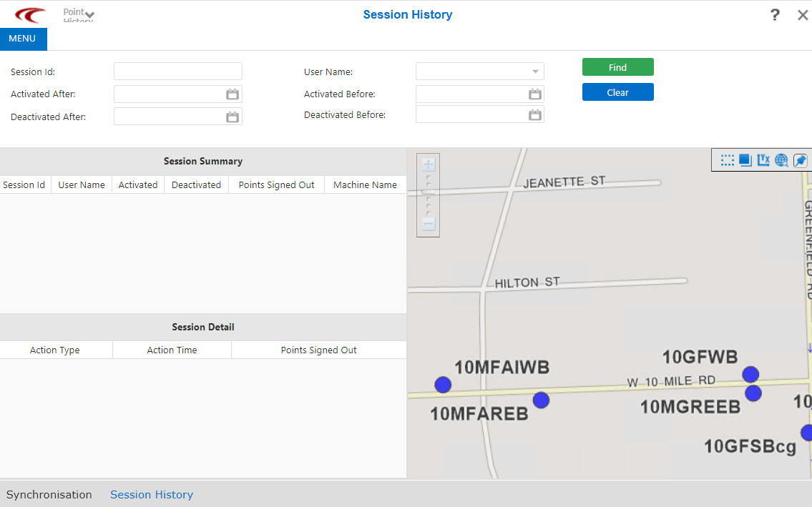Select the 10MFAREB point on map
812x507 pixels.
(x=541, y=400)
